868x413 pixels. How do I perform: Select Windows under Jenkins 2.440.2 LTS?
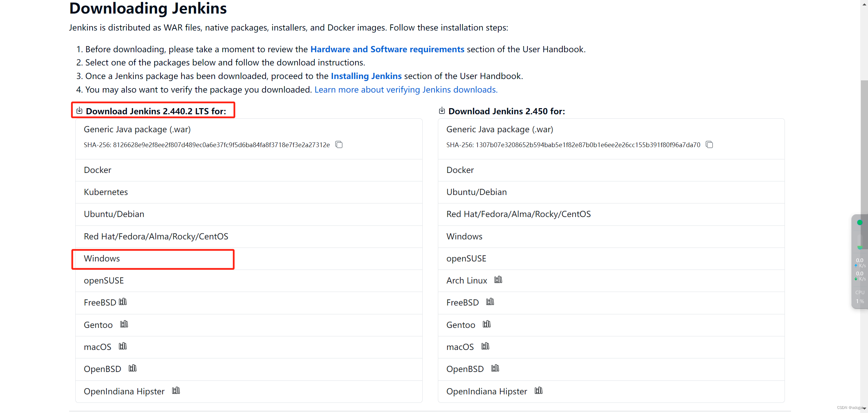point(249,259)
